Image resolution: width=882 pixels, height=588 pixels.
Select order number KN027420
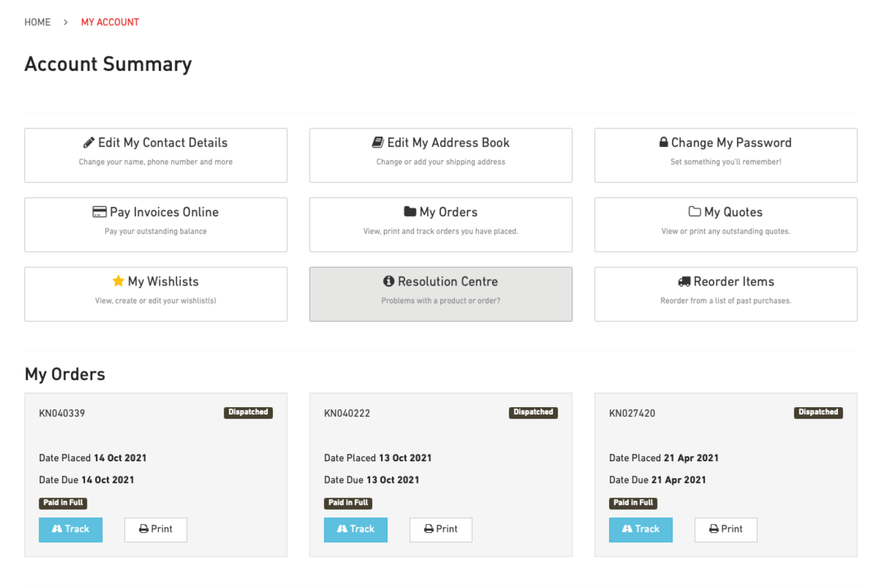[x=632, y=413]
